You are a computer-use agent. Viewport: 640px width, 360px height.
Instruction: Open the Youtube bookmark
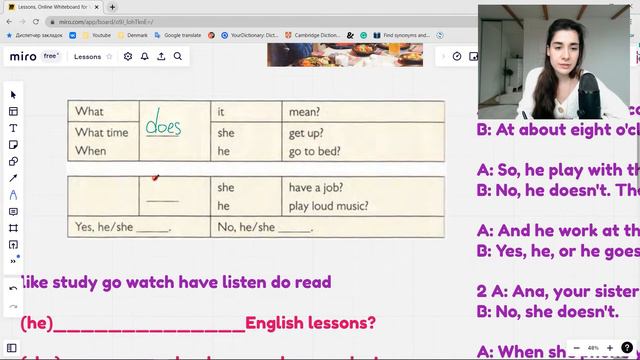(97, 36)
